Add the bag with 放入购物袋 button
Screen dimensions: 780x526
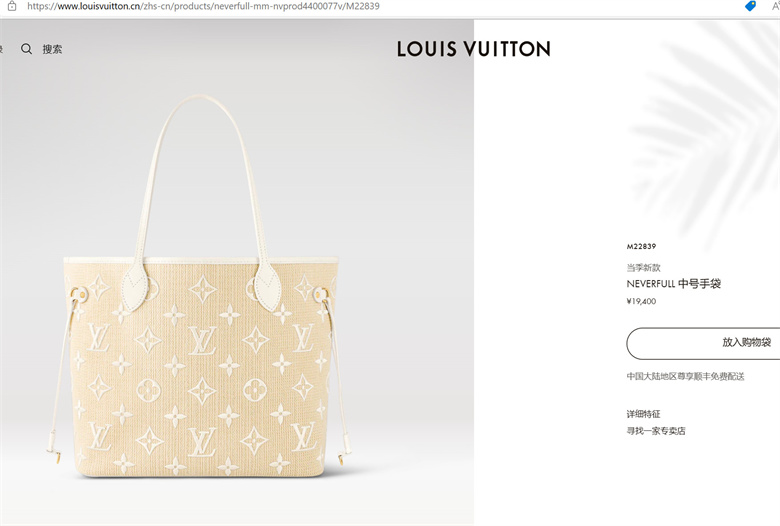(703, 343)
